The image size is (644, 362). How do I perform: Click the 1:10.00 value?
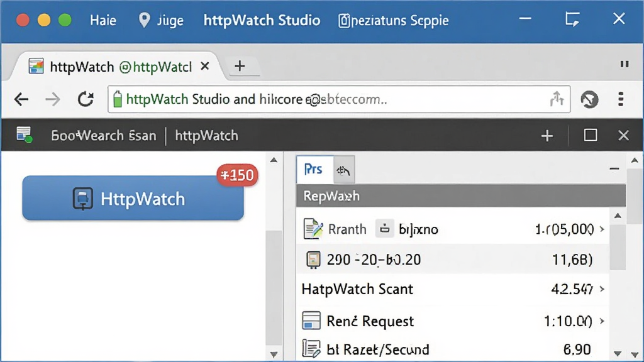coord(569,321)
